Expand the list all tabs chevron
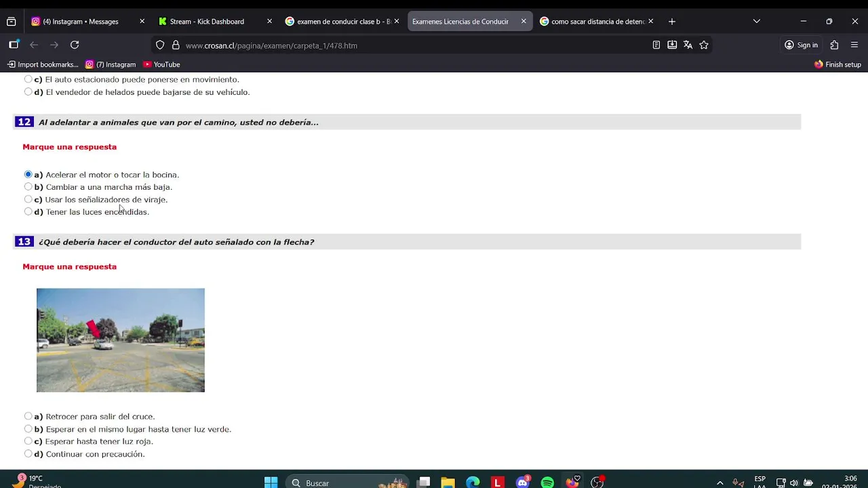Image resolution: width=868 pixels, height=488 pixels. coord(757,22)
